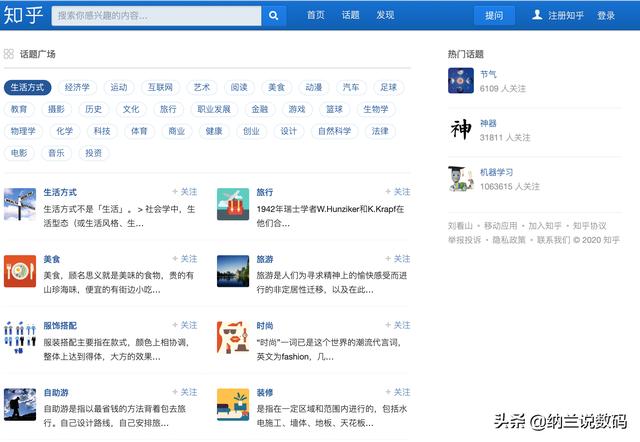This screenshot has height=442, width=640.
Task: Click the 节气 hot topic icon
Action: coord(461,81)
